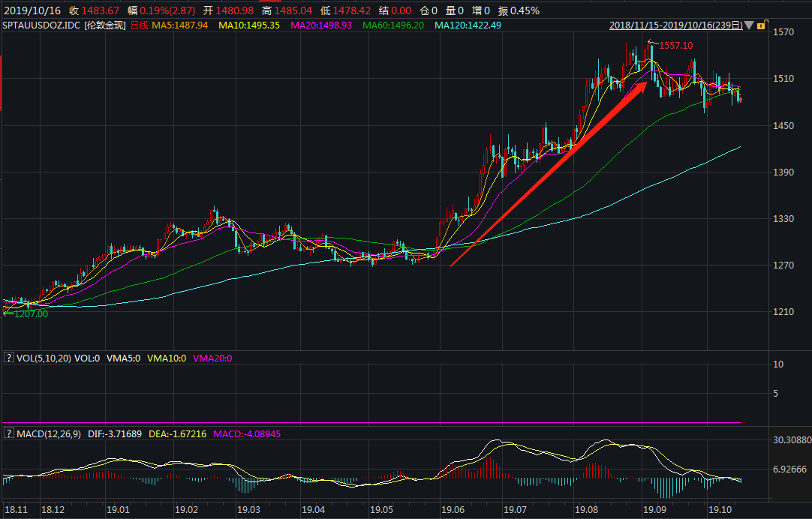Click the MA60:1496.20 green label
This screenshot has width=812, height=519.
pos(393,25)
